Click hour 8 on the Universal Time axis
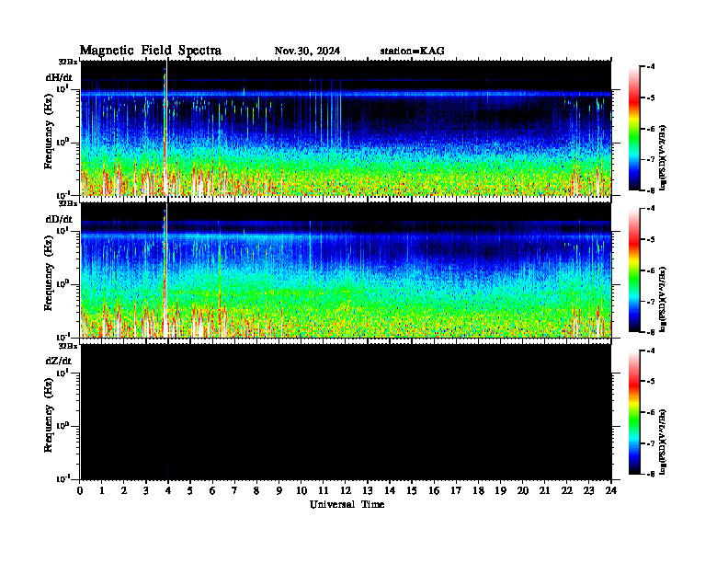 256,490
